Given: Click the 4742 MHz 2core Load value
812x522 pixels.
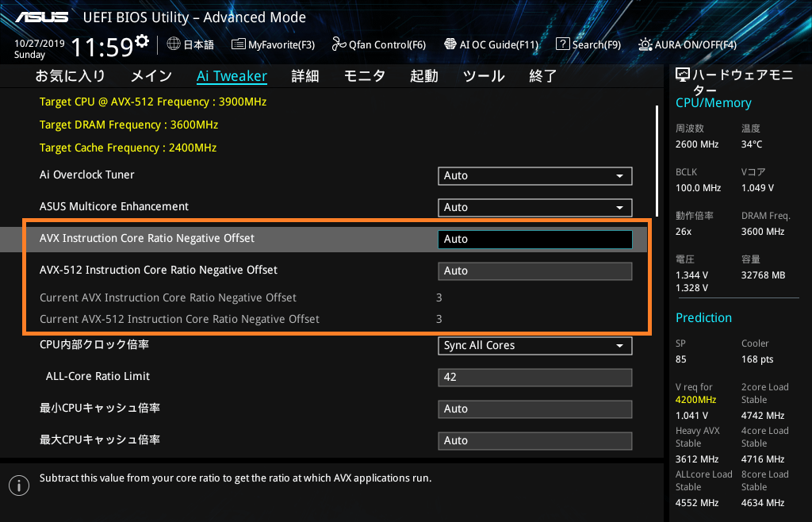Looking at the screenshot, I should [763, 416].
